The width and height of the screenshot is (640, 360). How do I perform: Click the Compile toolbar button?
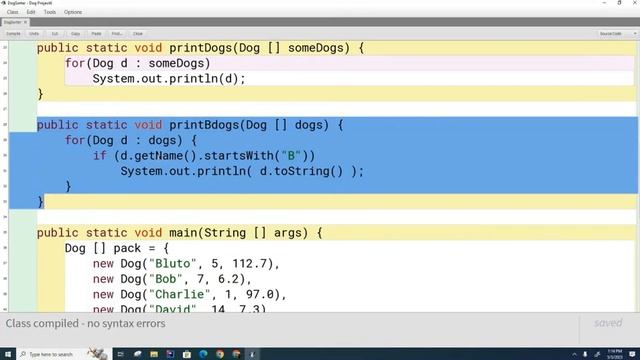[13, 33]
